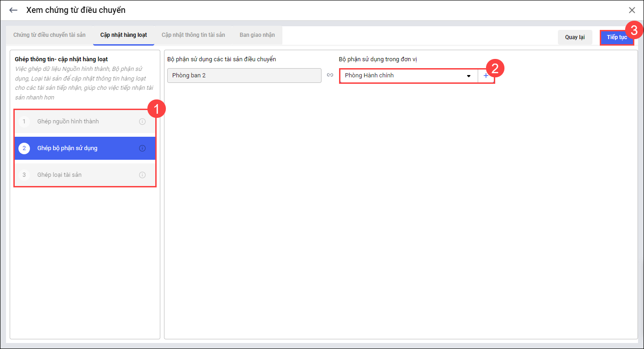Viewport: 644px width, 349px height.
Task: Select step Ghép nguồn hình thành
Action: 85,122
